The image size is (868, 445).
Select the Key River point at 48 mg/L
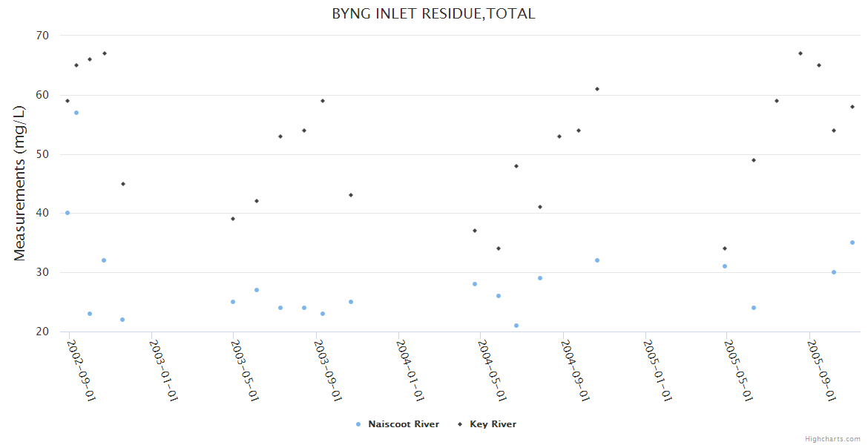[x=516, y=166]
